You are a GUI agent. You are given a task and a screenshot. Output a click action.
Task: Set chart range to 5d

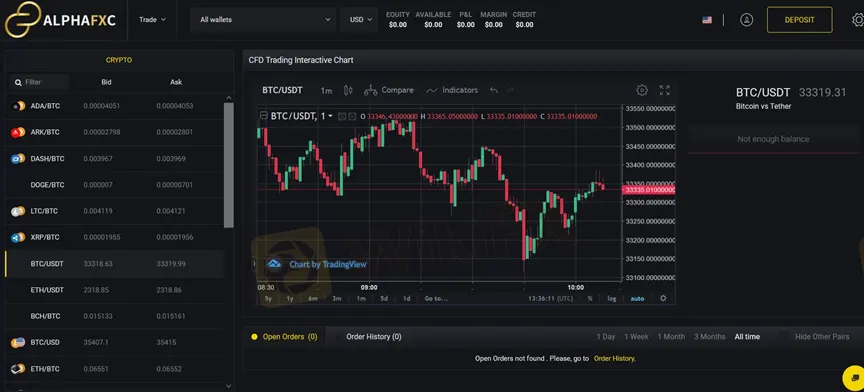pyautogui.click(x=384, y=298)
